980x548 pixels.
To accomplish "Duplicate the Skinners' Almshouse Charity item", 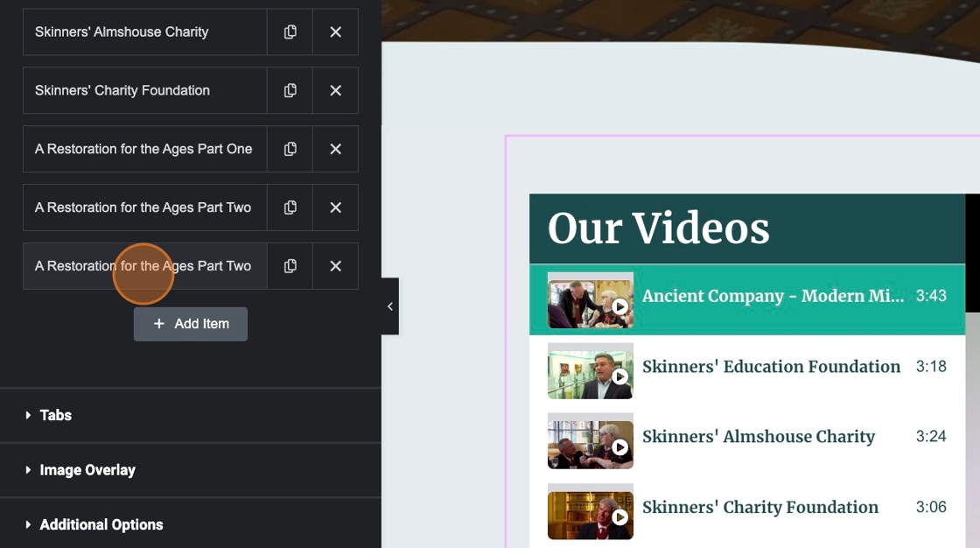I will [x=290, y=32].
